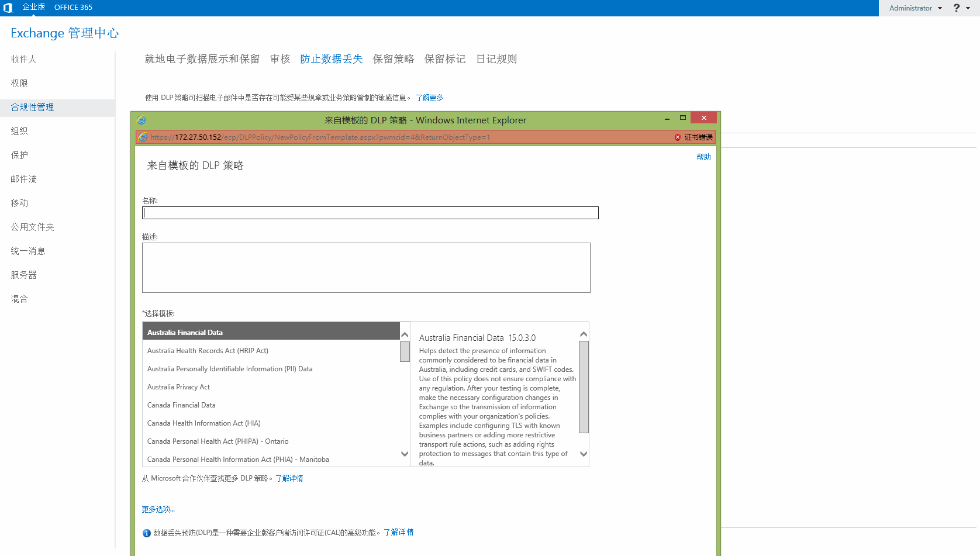The width and height of the screenshot is (980, 556).
Task: Click 了解详情 link for Microsoft partner policies
Action: 289,478
